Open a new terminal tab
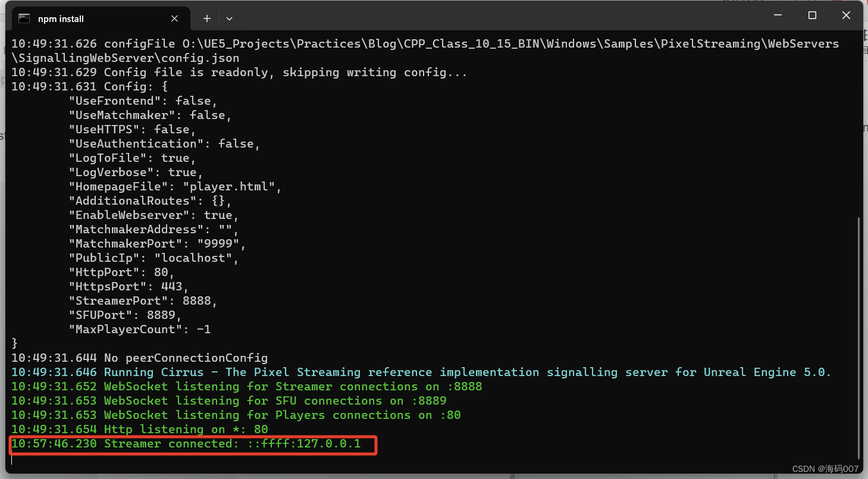Image resolution: width=868 pixels, height=479 pixels. pos(206,18)
